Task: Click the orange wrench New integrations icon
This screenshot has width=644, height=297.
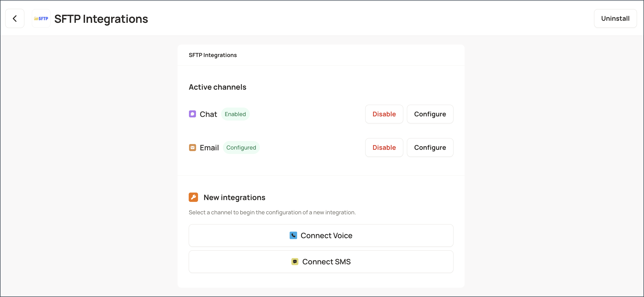Action: 193,197
